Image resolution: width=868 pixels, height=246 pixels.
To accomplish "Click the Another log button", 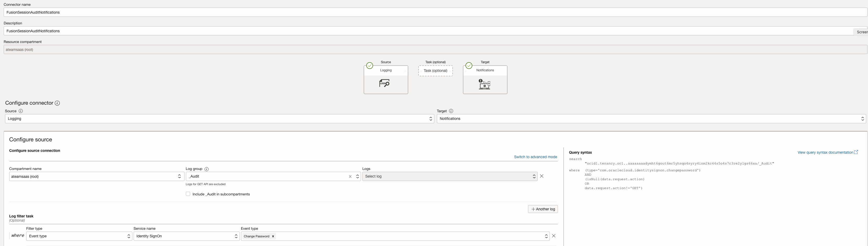I will point(542,209).
